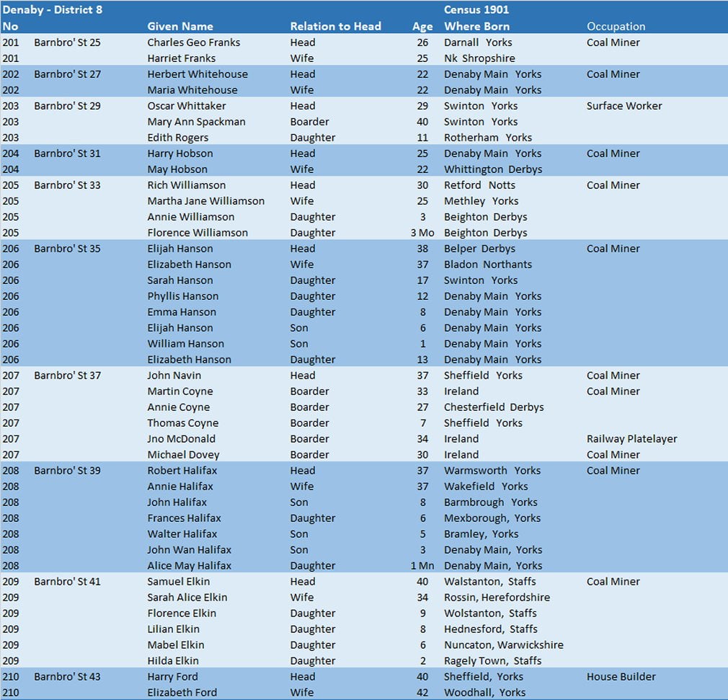Click the 'Age' column header
Viewport: 728px width, 700px height.
[x=422, y=27]
